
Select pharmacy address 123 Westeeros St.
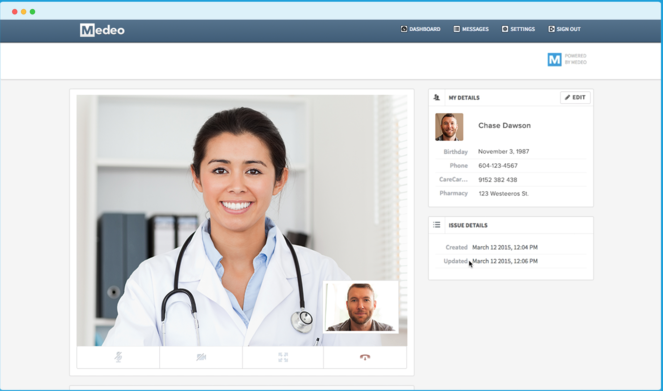coord(503,194)
